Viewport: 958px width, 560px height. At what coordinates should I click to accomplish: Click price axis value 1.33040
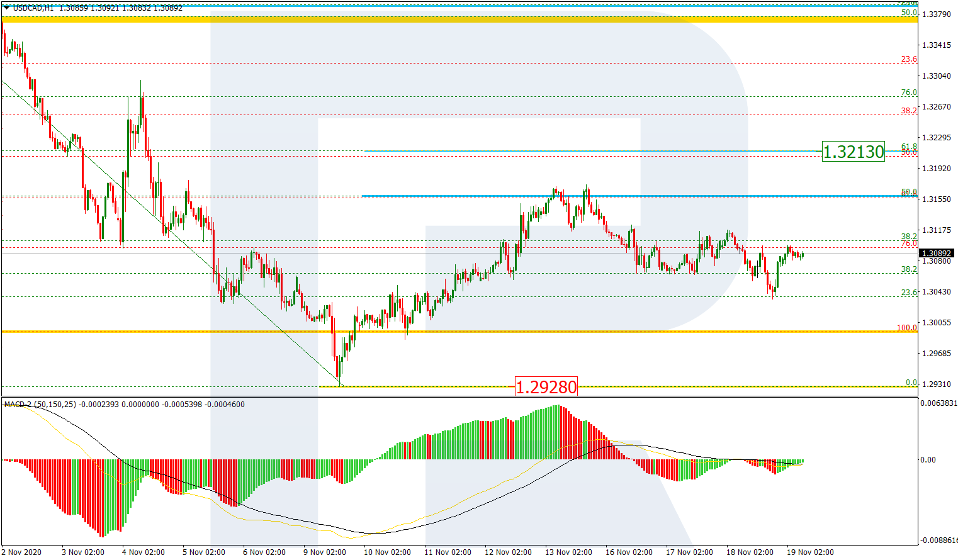[x=936, y=76]
